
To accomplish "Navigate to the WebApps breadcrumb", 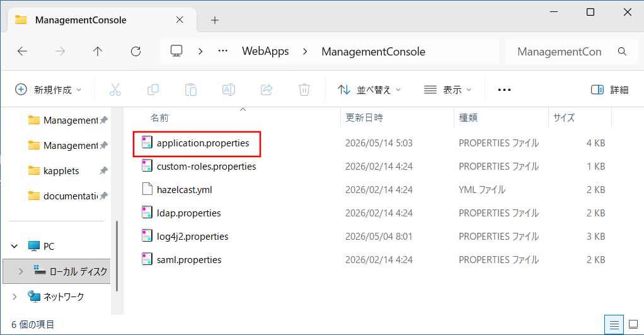I will coord(265,51).
